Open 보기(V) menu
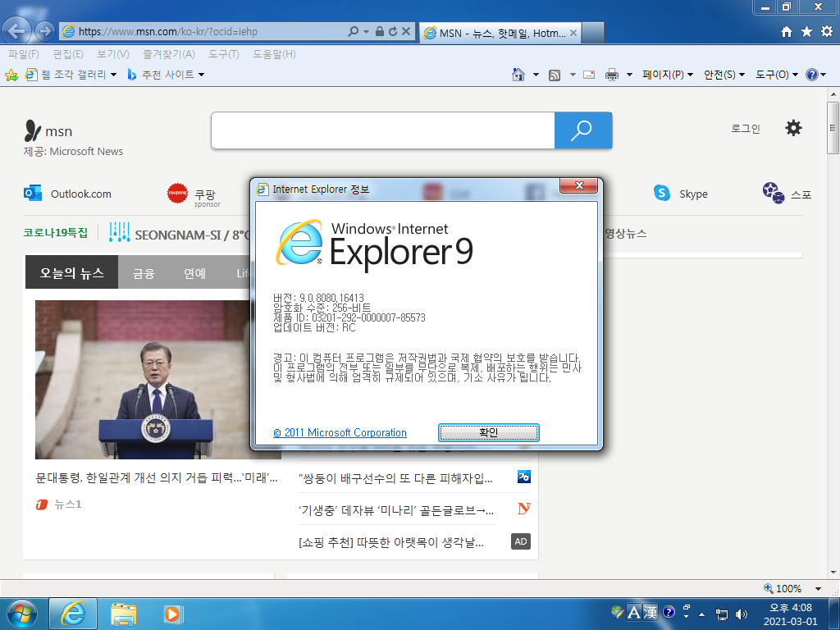 [x=113, y=54]
